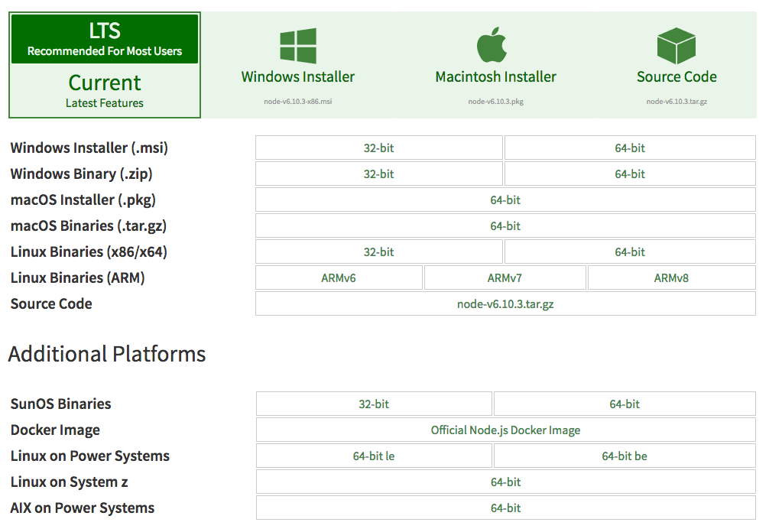
Task: Click the Linux Binaries (ARM) row label
Action: [x=77, y=277]
